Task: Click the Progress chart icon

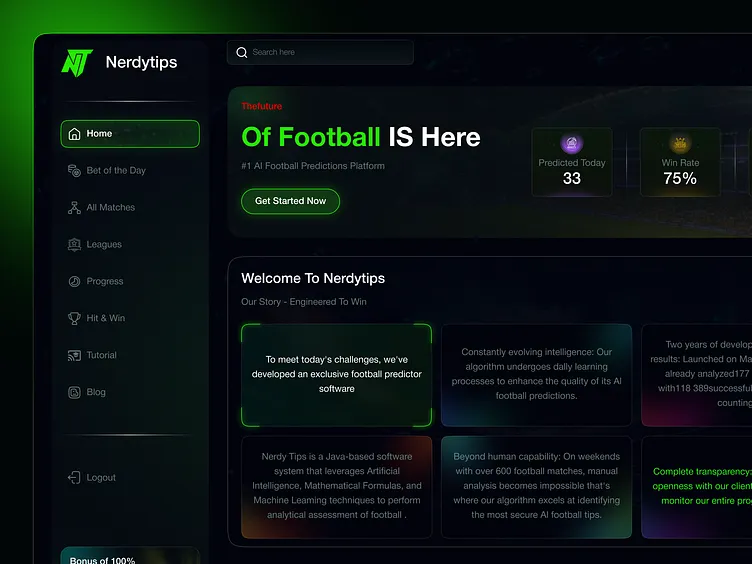Action: click(74, 282)
